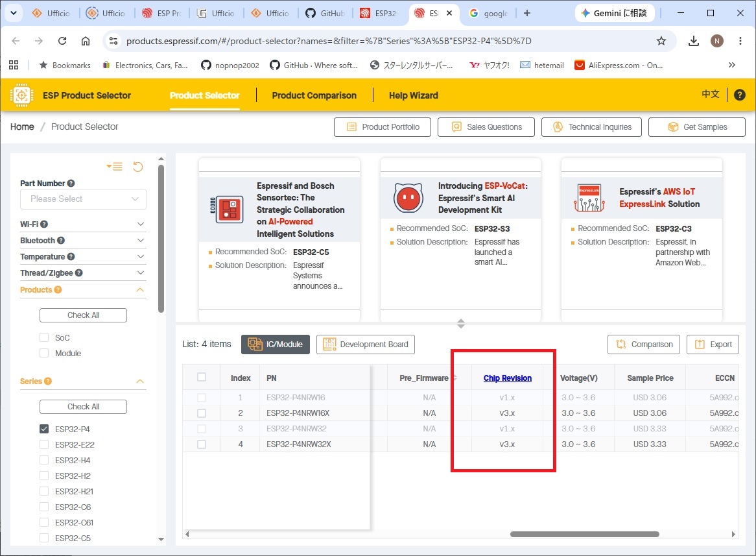Screen dimensions: 756x556
Task: Enable the SoC product checkbox
Action: [44, 337]
